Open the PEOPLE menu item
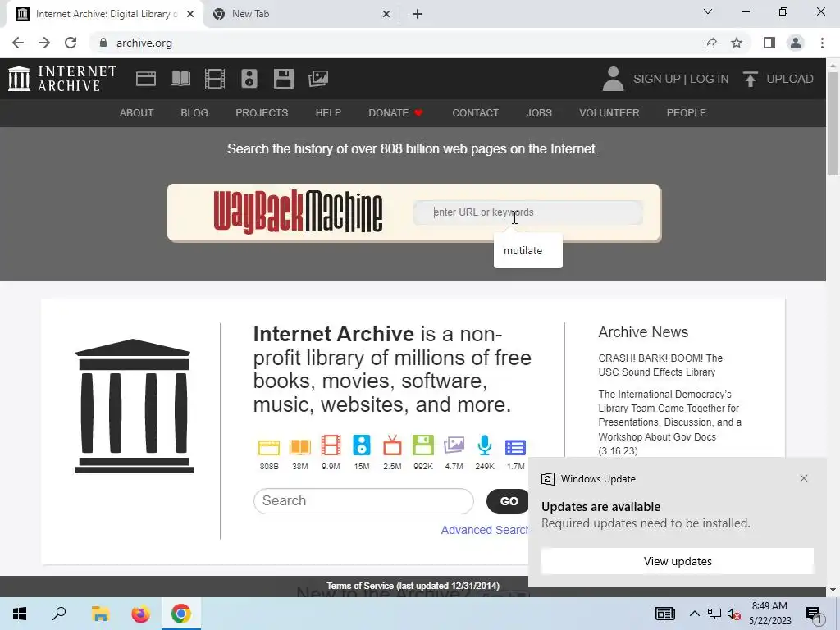840x630 pixels. [687, 113]
